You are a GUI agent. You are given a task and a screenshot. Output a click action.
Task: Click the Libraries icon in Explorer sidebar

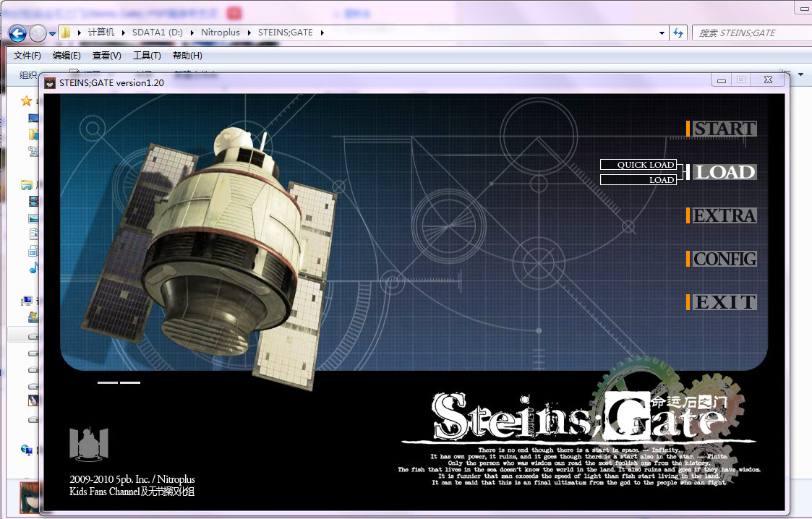(27, 185)
